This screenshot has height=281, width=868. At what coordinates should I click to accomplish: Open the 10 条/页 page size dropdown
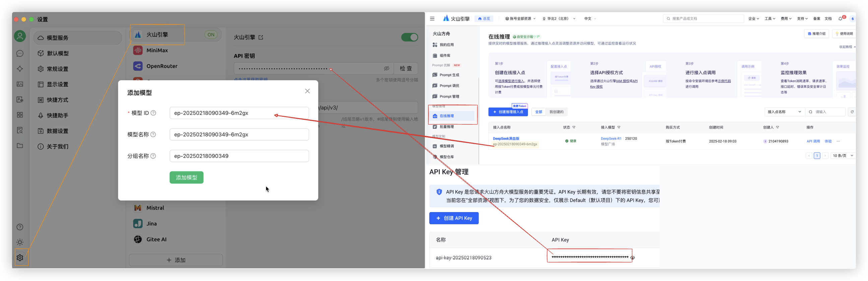tap(843, 156)
